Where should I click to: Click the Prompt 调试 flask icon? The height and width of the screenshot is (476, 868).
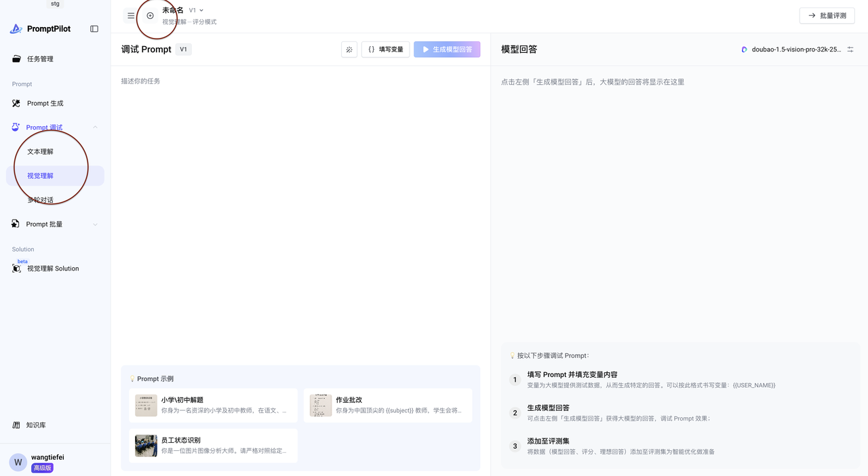coord(16,127)
